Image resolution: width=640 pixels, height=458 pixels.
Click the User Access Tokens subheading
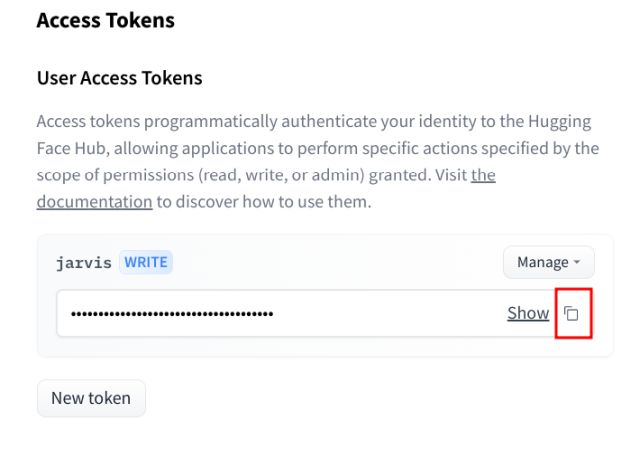(119, 77)
